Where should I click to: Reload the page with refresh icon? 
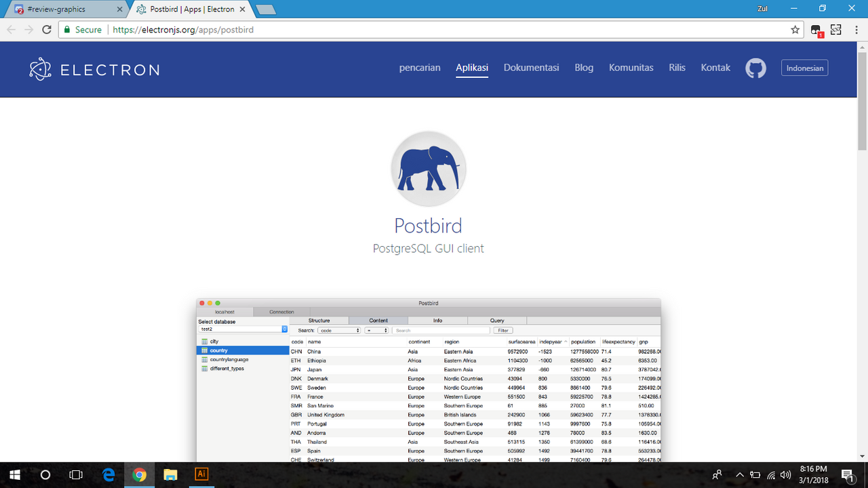coord(47,30)
